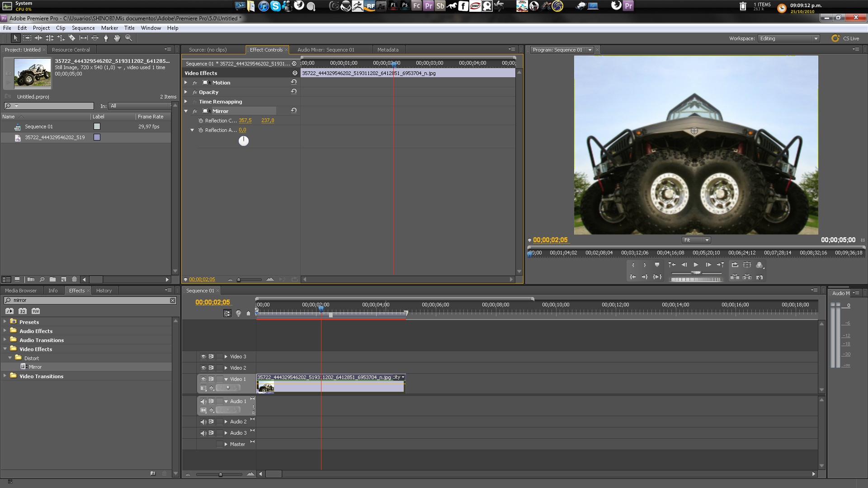Toggle Safe Margins in Program monitor
Screen dimensions: 868x488
point(747,265)
